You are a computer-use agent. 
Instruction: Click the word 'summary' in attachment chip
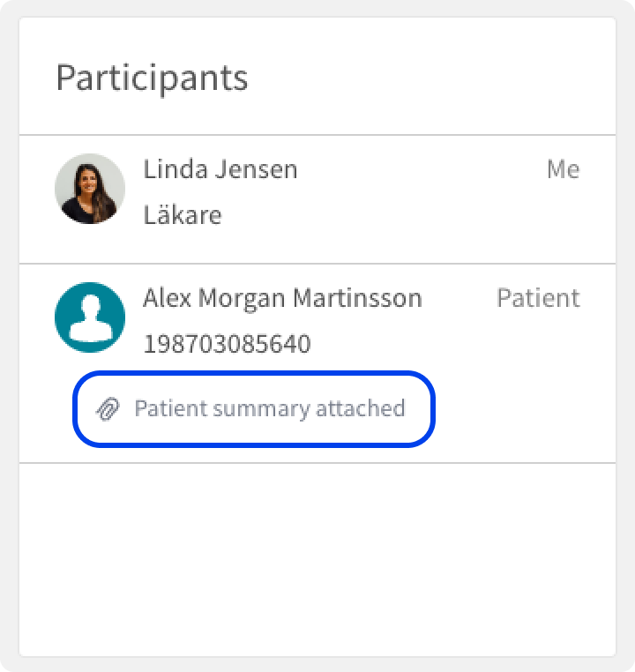(x=261, y=410)
